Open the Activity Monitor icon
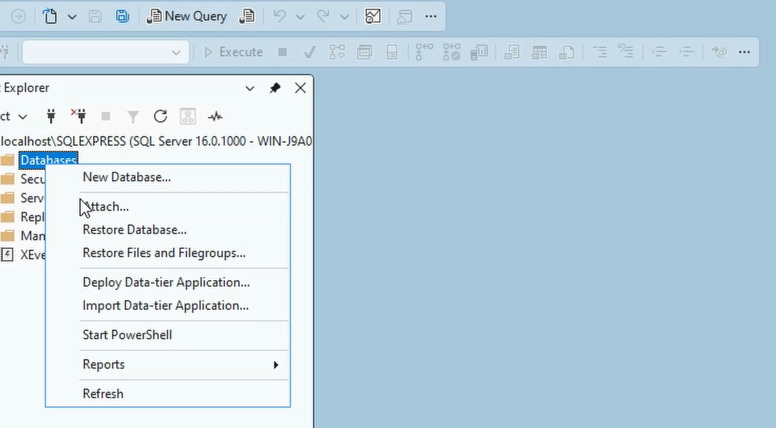The height and width of the screenshot is (428, 776). coord(373,16)
